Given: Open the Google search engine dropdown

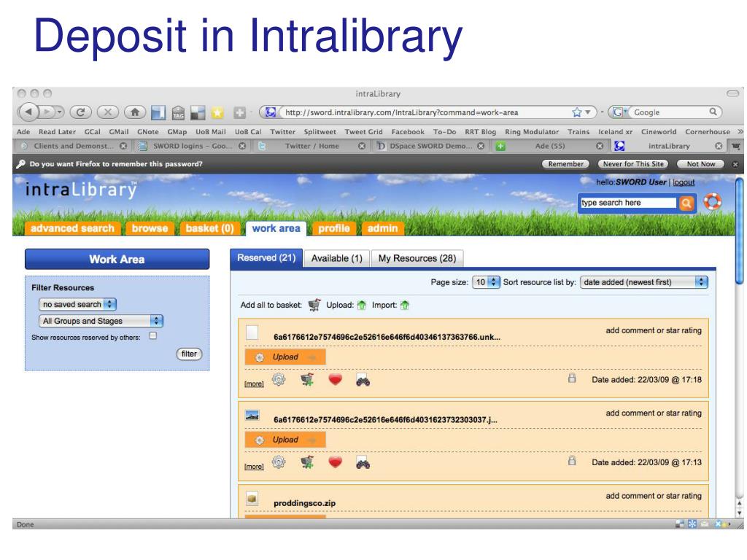Looking at the screenshot, I should (619, 112).
